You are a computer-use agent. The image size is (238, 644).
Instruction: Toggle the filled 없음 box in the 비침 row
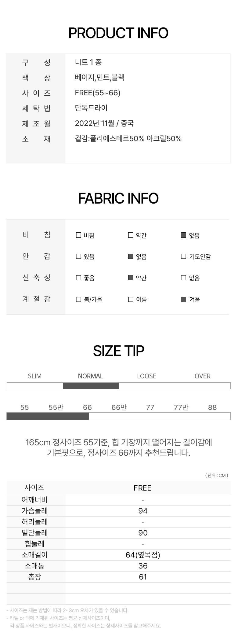point(183,235)
